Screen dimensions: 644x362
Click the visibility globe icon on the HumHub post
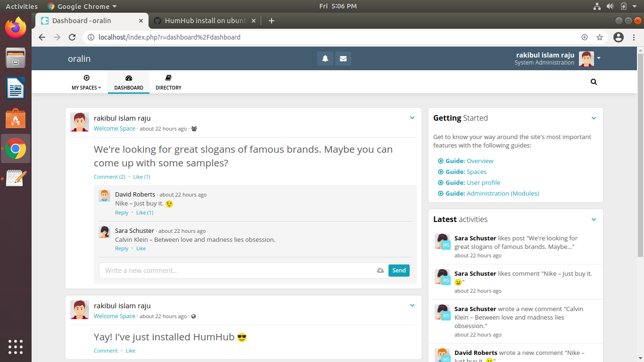193,316
